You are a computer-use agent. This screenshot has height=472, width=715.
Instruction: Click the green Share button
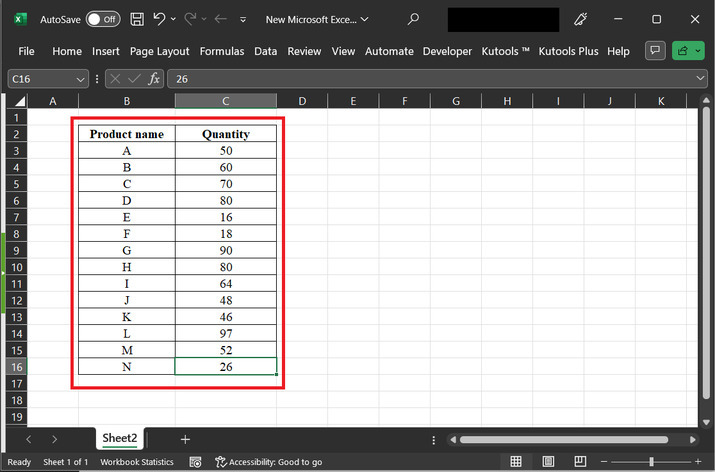[x=688, y=51]
